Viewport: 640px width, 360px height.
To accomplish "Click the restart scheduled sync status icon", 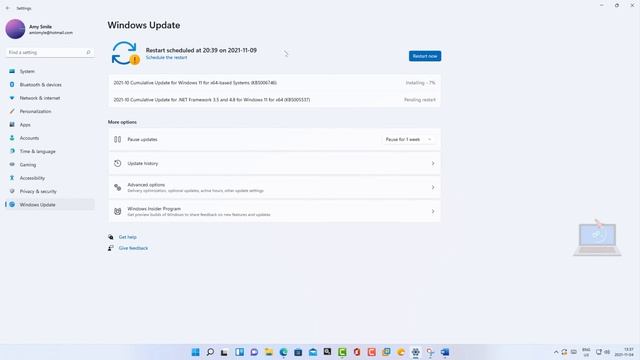I will (125, 53).
